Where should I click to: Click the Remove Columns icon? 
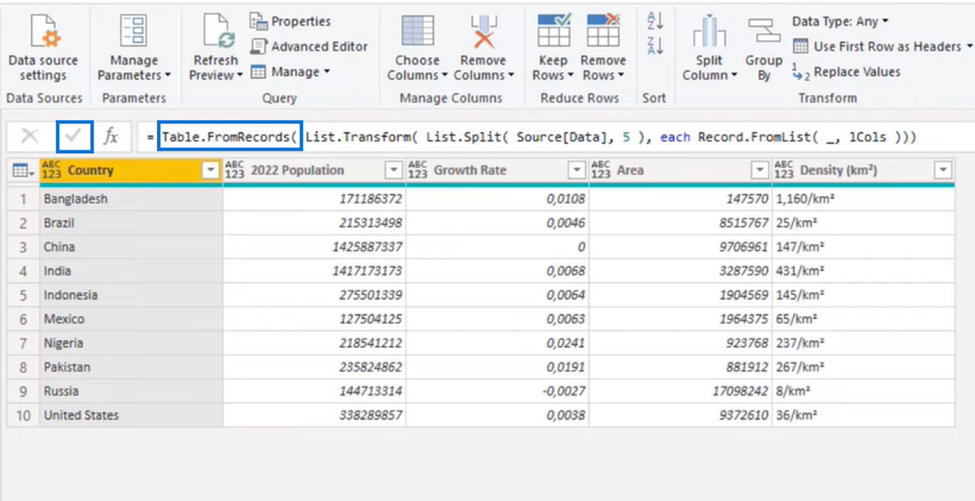483,30
